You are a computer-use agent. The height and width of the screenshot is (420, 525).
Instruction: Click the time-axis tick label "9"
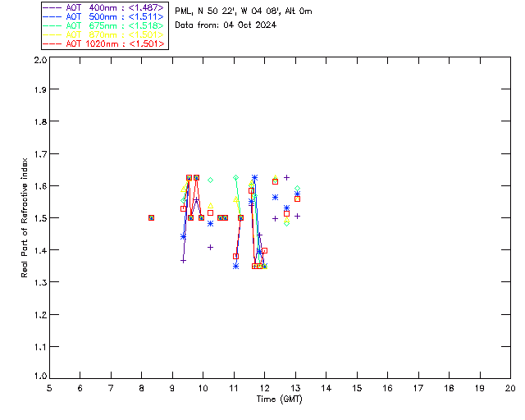tap(172, 388)
